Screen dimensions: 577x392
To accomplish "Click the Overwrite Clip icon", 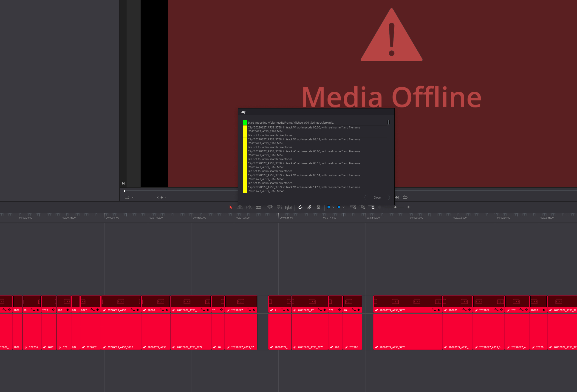I will (279, 207).
